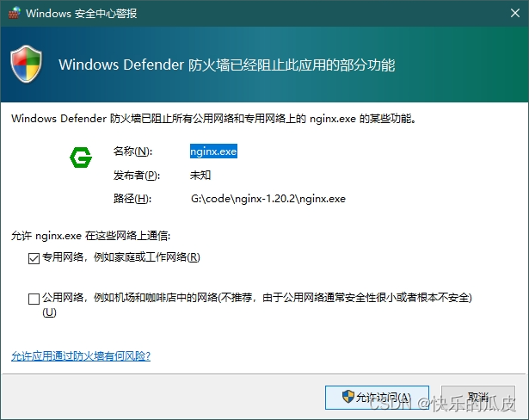Click the firewall icon in title bar
Image resolution: width=529 pixels, height=420 pixels.
pyautogui.click(x=14, y=13)
